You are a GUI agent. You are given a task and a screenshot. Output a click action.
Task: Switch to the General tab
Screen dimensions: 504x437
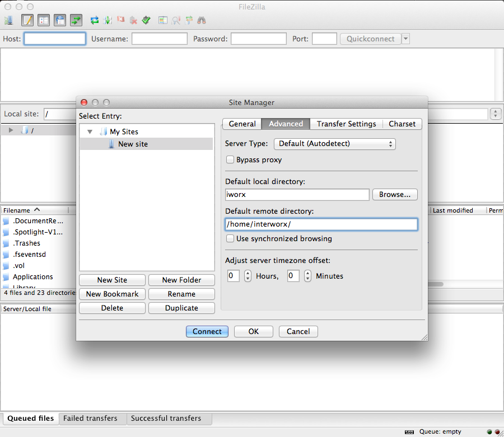point(242,124)
